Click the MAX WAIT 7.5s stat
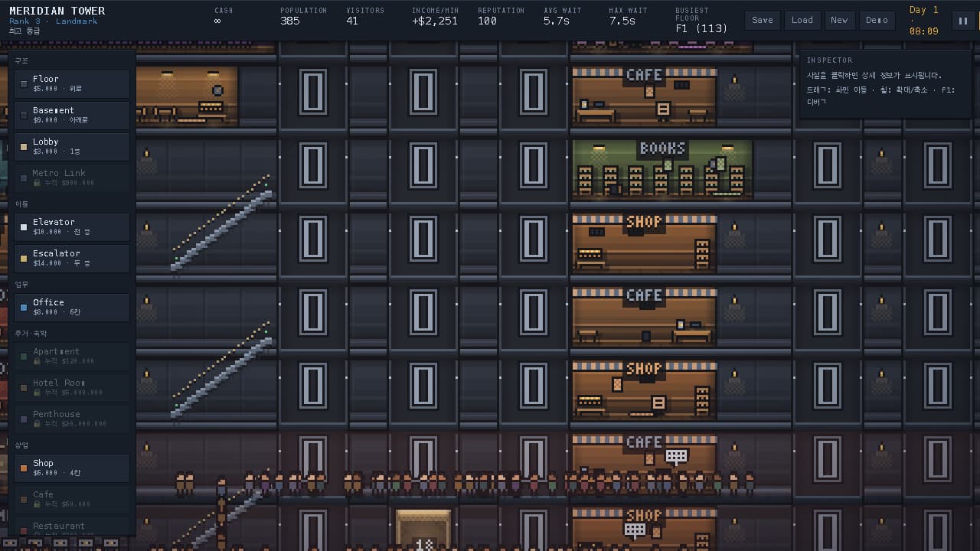This screenshot has height=551, width=980. [628, 17]
